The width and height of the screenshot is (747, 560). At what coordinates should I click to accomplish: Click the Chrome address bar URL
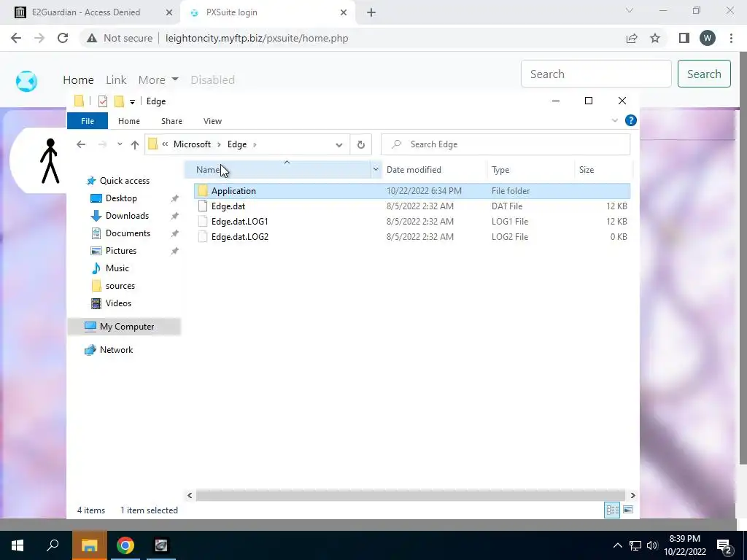coord(257,38)
